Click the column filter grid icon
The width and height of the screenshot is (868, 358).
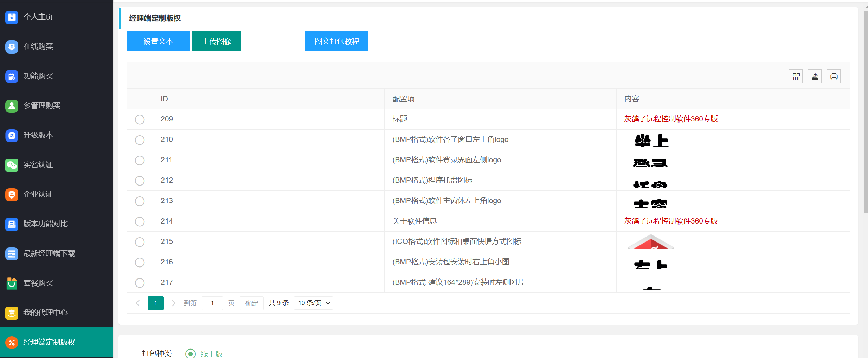(x=796, y=76)
